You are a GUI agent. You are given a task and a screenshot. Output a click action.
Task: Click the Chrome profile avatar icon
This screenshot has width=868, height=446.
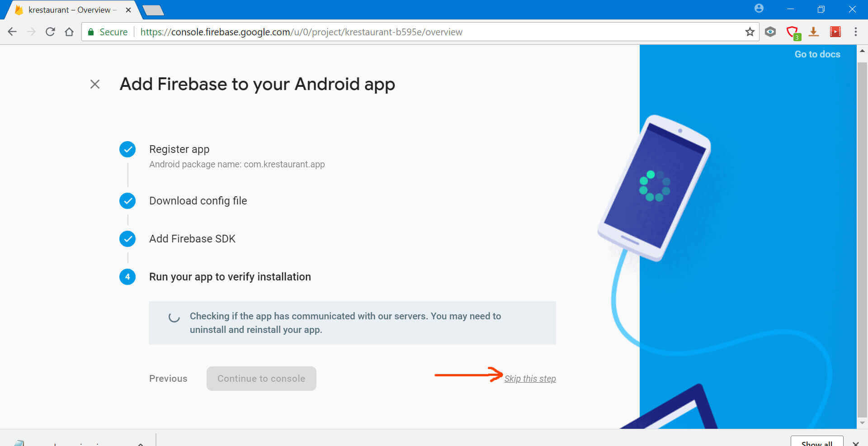(x=759, y=9)
